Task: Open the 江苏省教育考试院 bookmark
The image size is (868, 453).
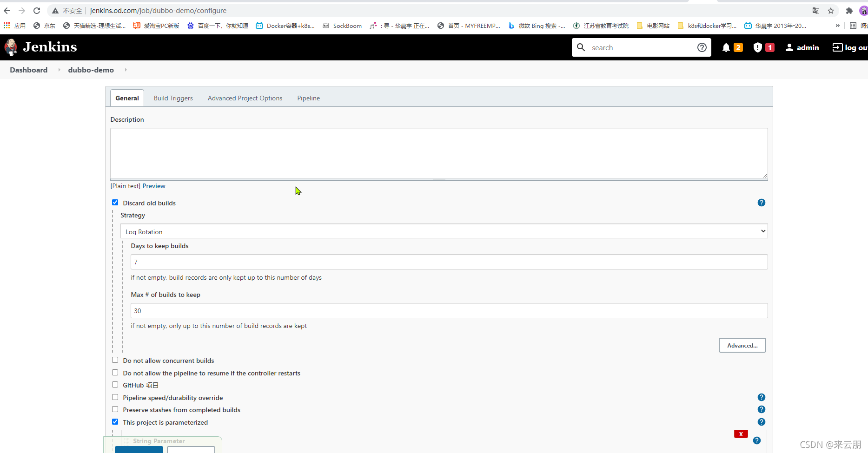Action: click(x=601, y=26)
